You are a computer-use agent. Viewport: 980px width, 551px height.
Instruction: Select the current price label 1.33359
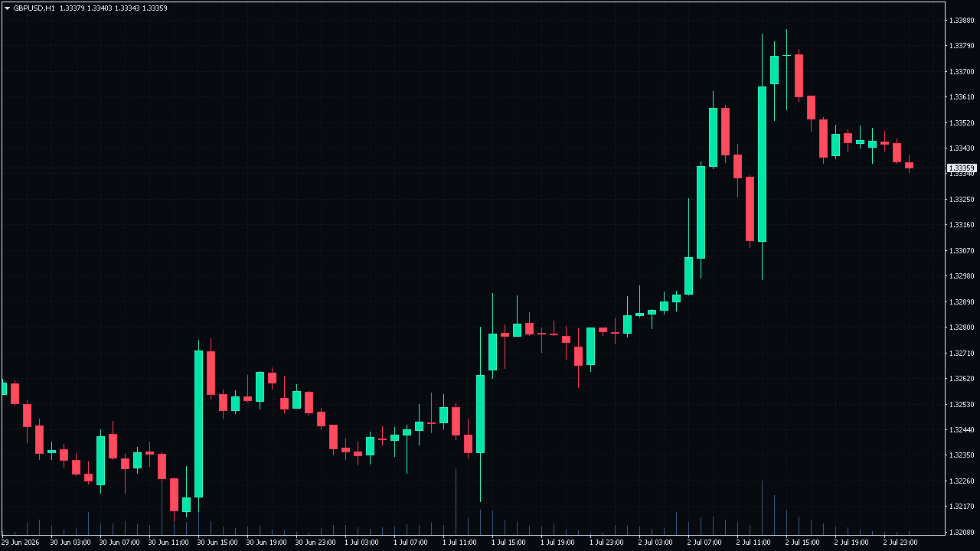(x=962, y=168)
